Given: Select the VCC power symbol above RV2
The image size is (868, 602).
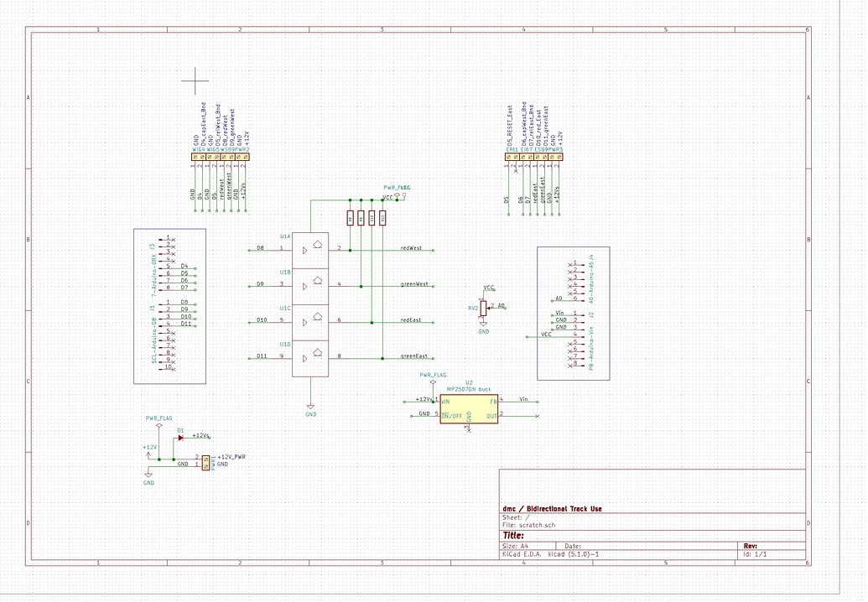Looking at the screenshot, I should tap(487, 288).
